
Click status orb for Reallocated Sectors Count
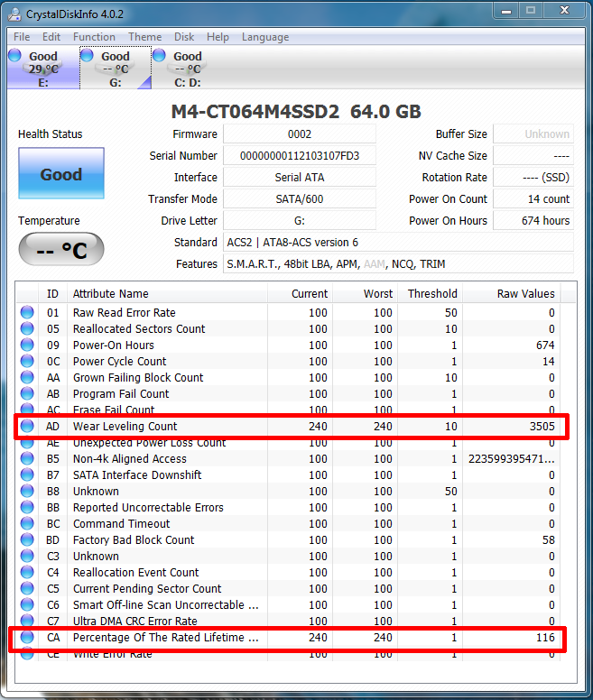[x=27, y=328]
